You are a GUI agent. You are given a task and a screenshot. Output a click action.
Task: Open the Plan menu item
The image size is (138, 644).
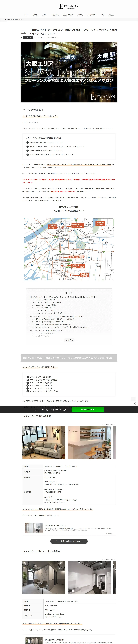tap(35, 15)
